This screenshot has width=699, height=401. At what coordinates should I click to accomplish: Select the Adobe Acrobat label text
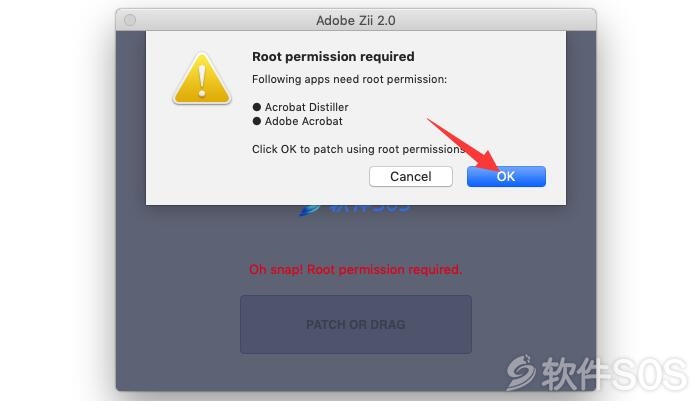[304, 121]
